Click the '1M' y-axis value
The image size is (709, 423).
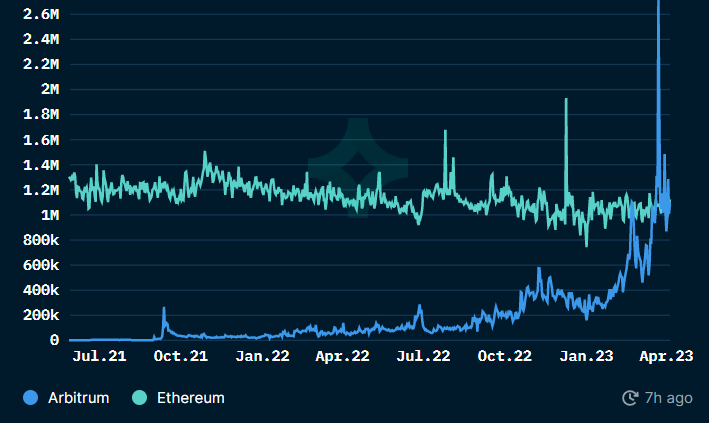click(50, 215)
